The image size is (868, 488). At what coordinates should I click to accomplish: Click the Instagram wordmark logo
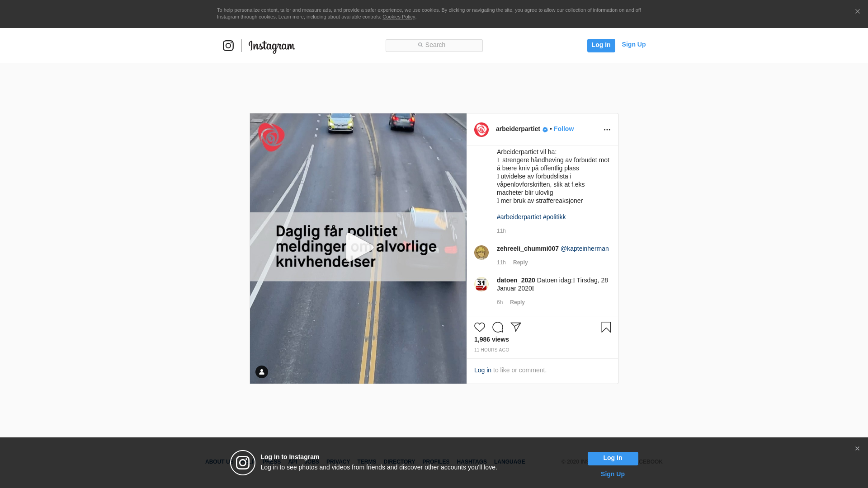coord(272,47)
